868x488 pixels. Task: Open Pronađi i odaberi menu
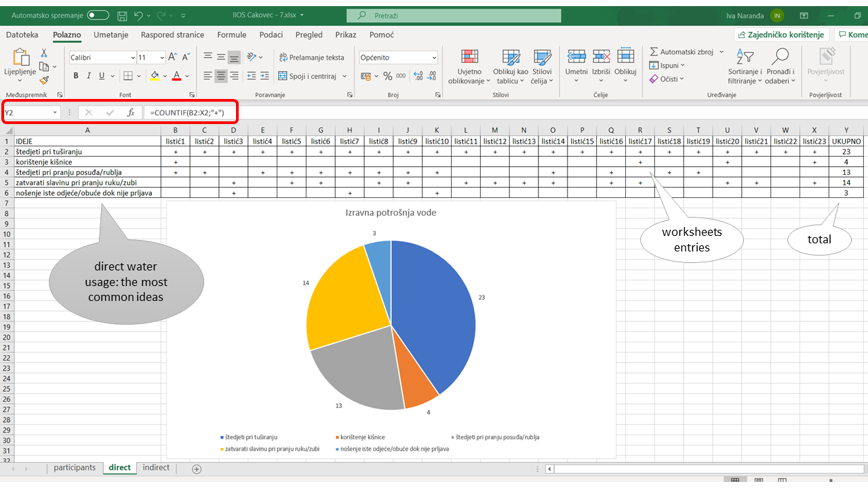click(781, 66)
